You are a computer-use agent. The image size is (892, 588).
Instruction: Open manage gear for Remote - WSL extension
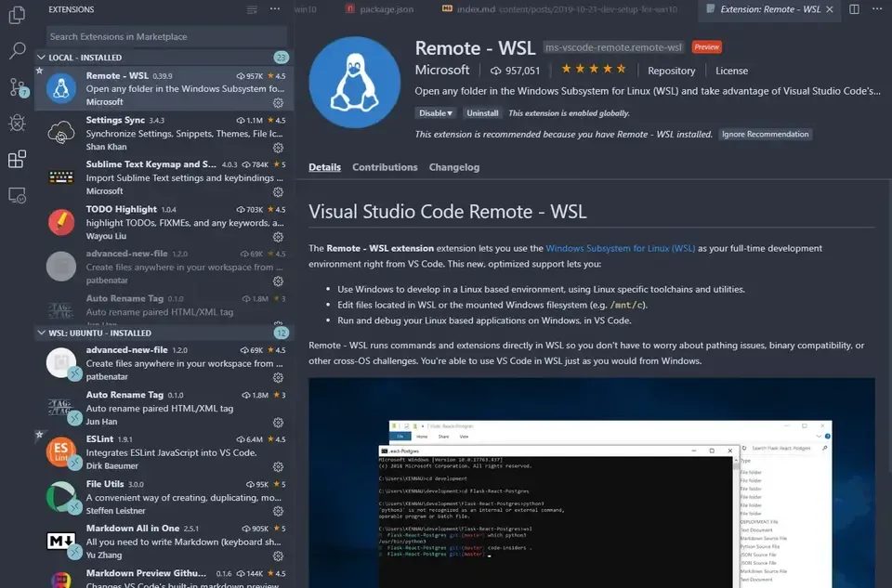pos(277,104)
